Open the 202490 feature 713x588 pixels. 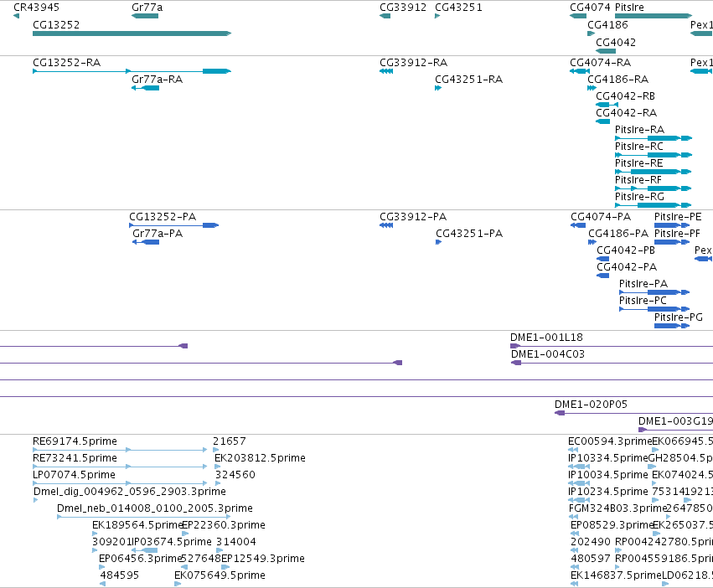[575, 550]
